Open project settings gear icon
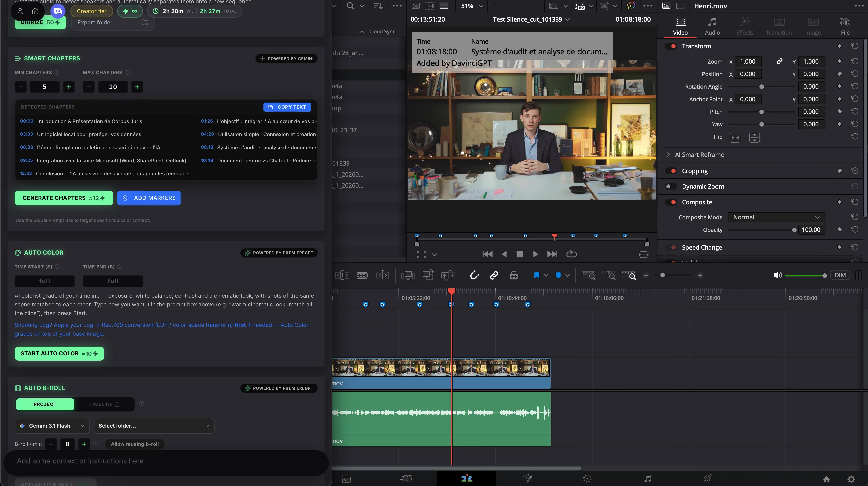This screenshot has width=868, height=486. (851, 479)
